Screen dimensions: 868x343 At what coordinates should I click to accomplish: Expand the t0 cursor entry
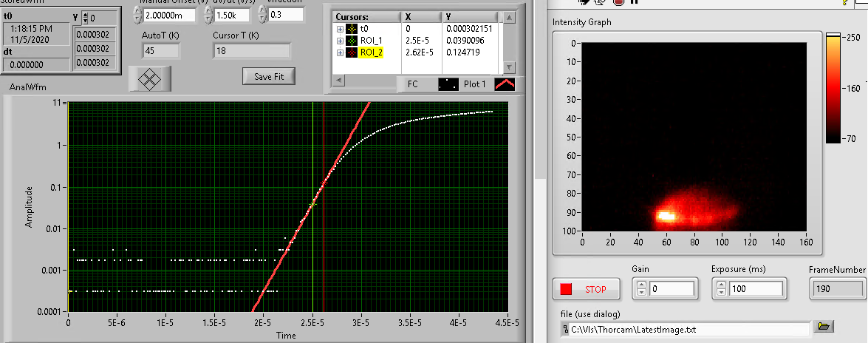click(x=340, y=28)
